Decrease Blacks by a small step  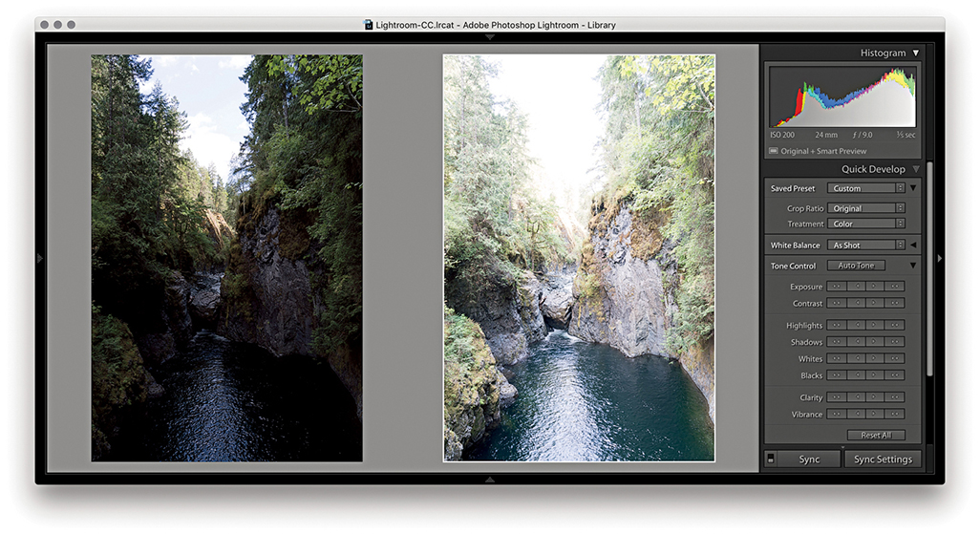(856, 375)
